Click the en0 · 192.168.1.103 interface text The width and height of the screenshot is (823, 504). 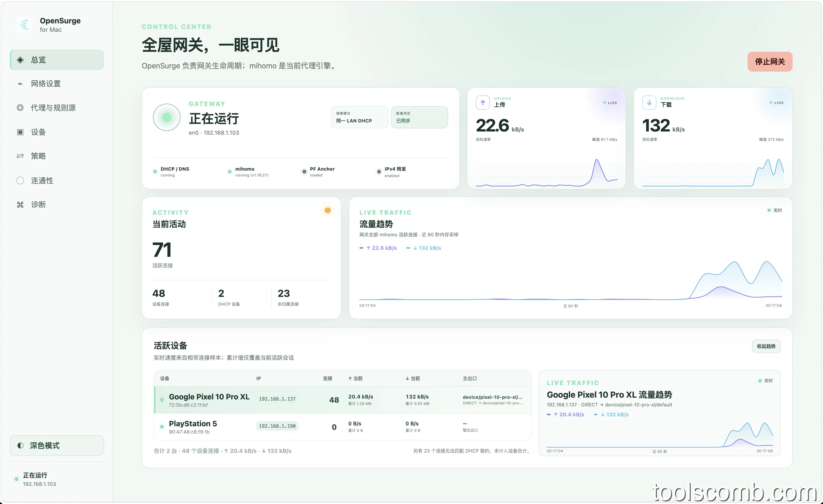tap(214, 133)
